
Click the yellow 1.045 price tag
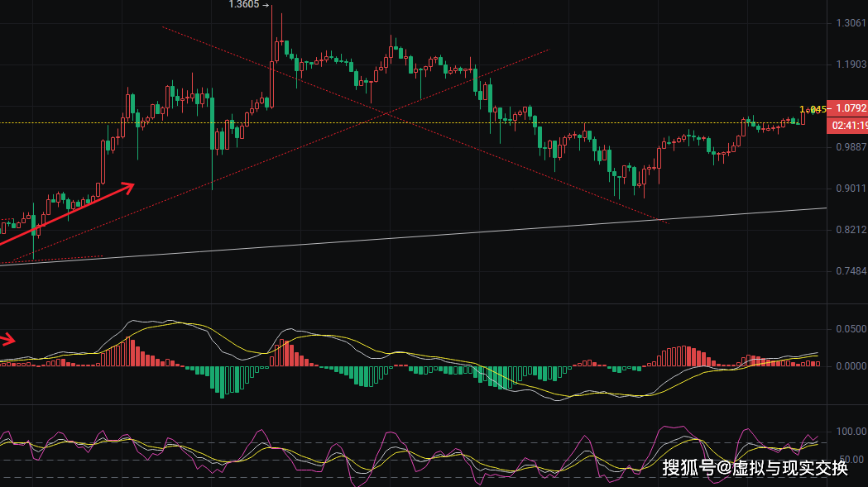point(812,109)
